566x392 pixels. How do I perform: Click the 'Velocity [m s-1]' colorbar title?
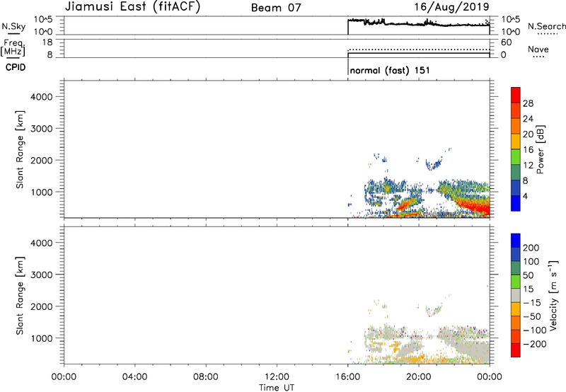point(553,296)
